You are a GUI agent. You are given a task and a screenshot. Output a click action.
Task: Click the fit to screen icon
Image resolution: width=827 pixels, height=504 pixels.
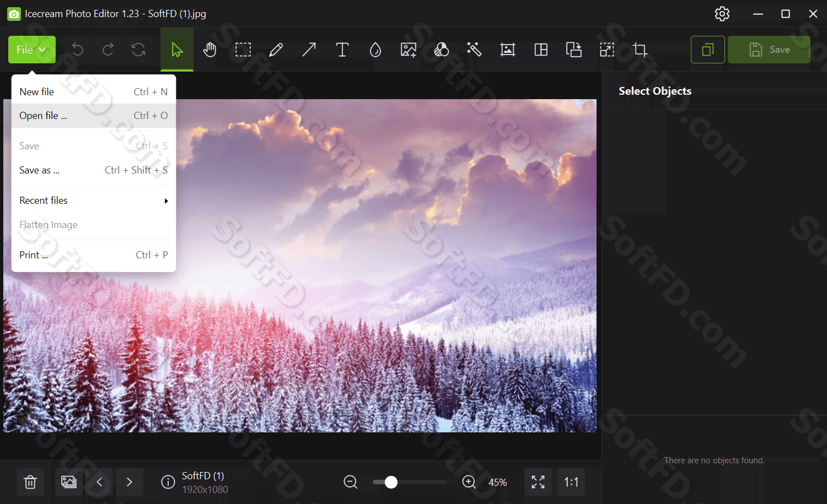(x=538, y=483)
